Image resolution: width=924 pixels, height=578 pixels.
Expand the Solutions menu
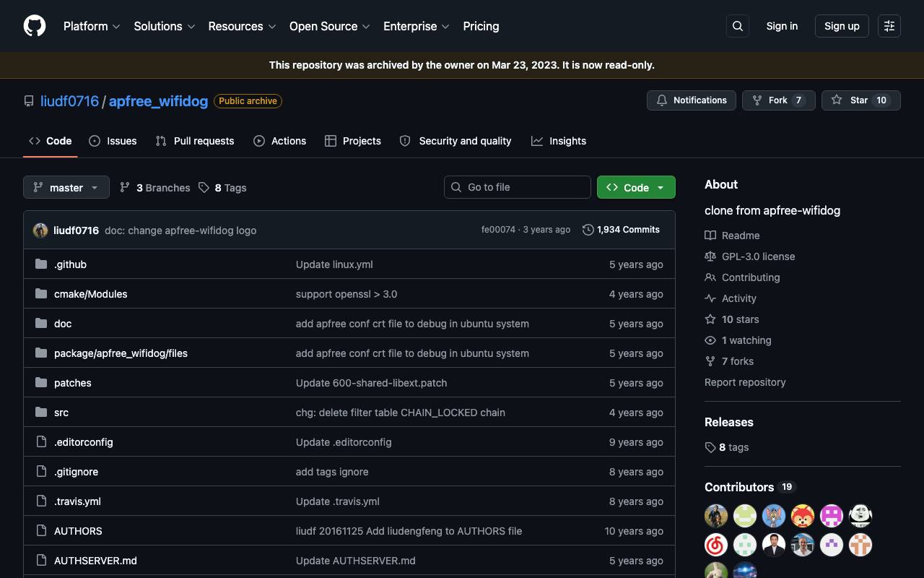pos(165,26)
